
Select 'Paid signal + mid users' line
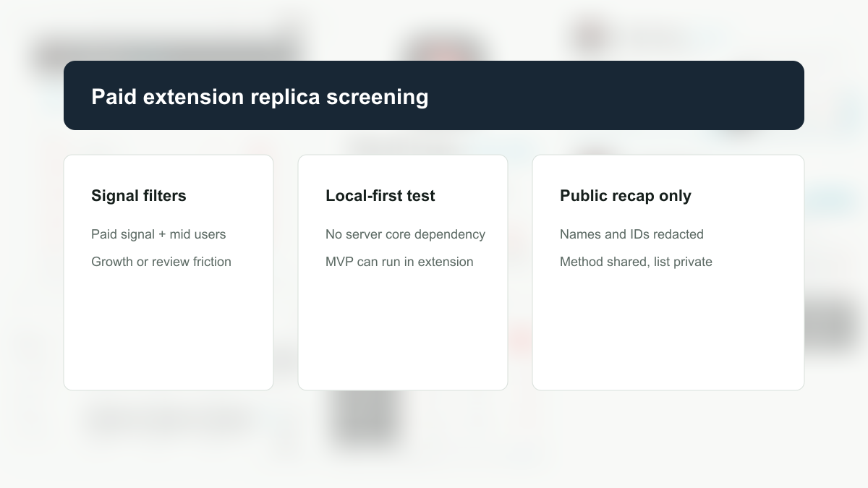tap(158, 234)
